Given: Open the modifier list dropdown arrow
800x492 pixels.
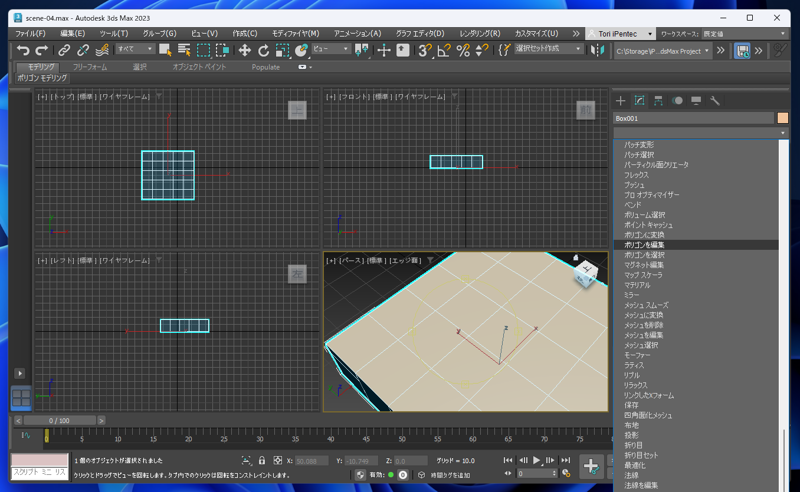Looking at the screenshot, I should (783, 133).
